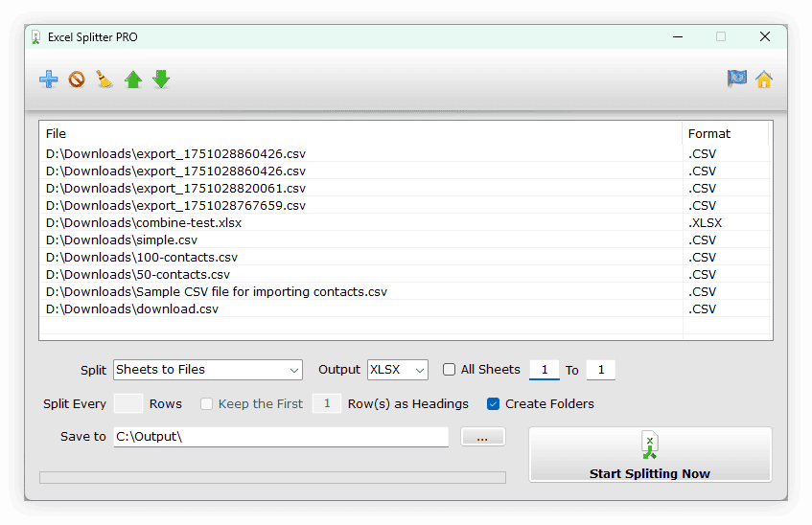The image size is (812, 525).
Task: Click the broom Clear list icon
Action: [x=104, y=80]
